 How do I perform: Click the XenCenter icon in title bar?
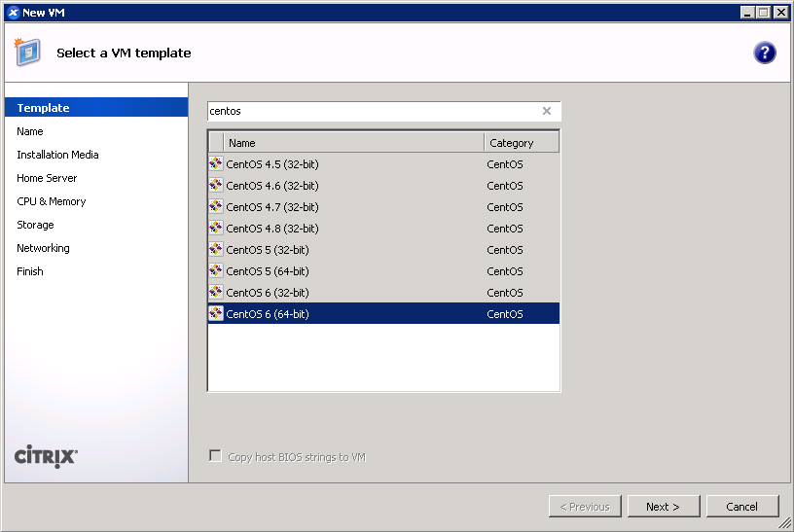coord(14,13)
